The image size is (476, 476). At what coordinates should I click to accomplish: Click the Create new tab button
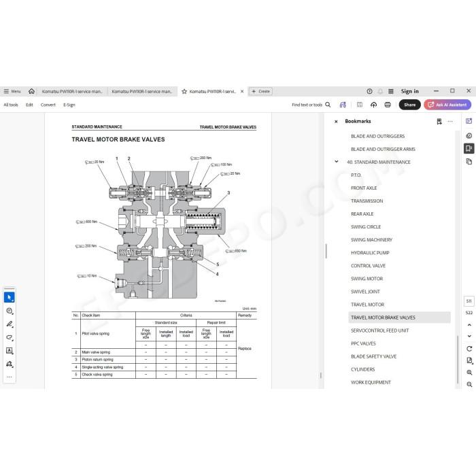point(260,91)
